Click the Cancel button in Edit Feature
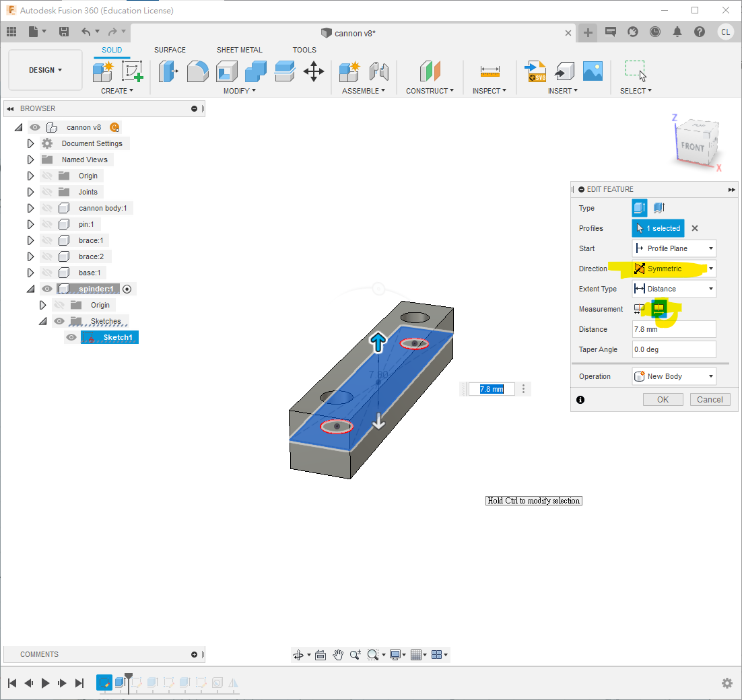The width and height of the screenshot is (742, 700). pyautogui.click(x=710, y=400)
